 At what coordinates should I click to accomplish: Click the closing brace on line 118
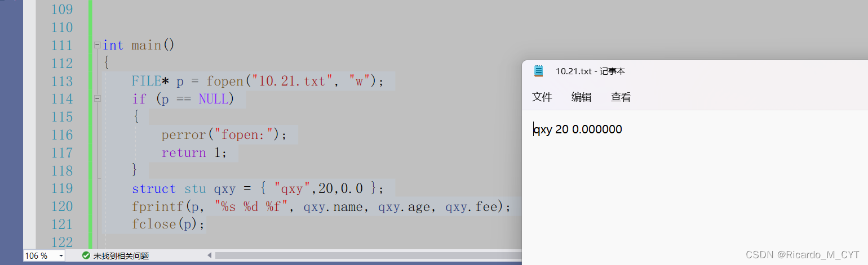point(135,170)
